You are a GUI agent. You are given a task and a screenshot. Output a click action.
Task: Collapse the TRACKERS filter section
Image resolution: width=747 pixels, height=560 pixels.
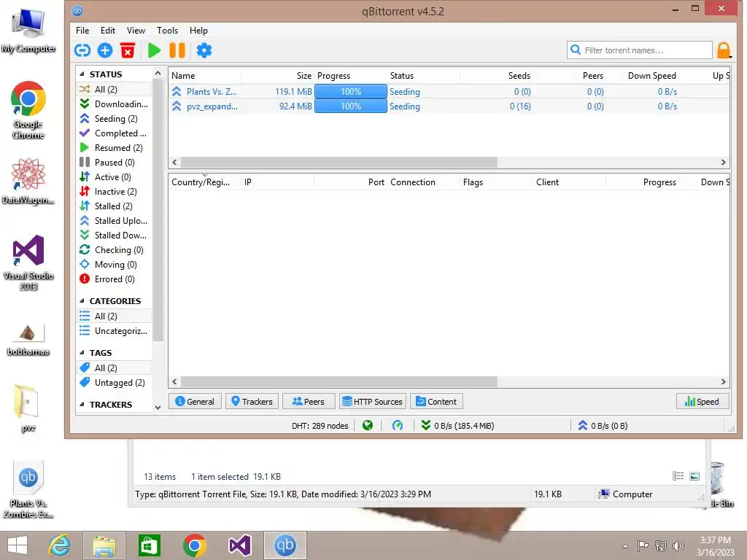pyautogui.click(x=82, y=404)
